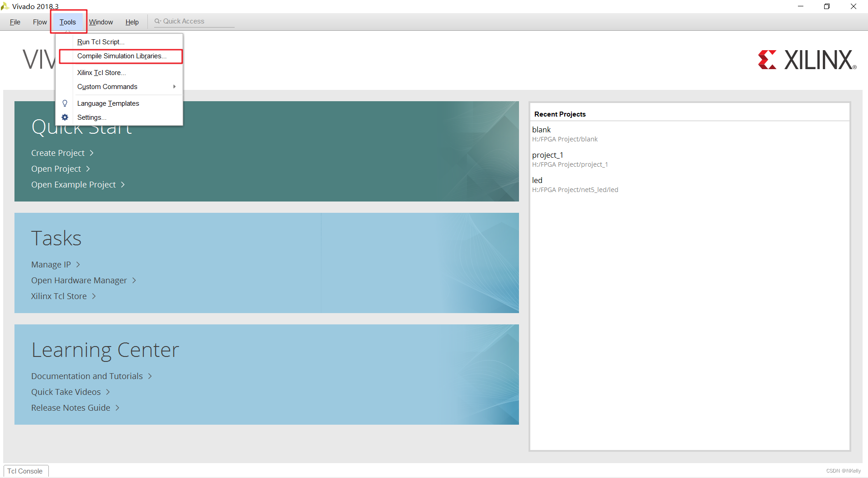The image size is (868, 478).
Task: Click chevron beside Open Hardware Manager
Action: click(x=134, y=281)
